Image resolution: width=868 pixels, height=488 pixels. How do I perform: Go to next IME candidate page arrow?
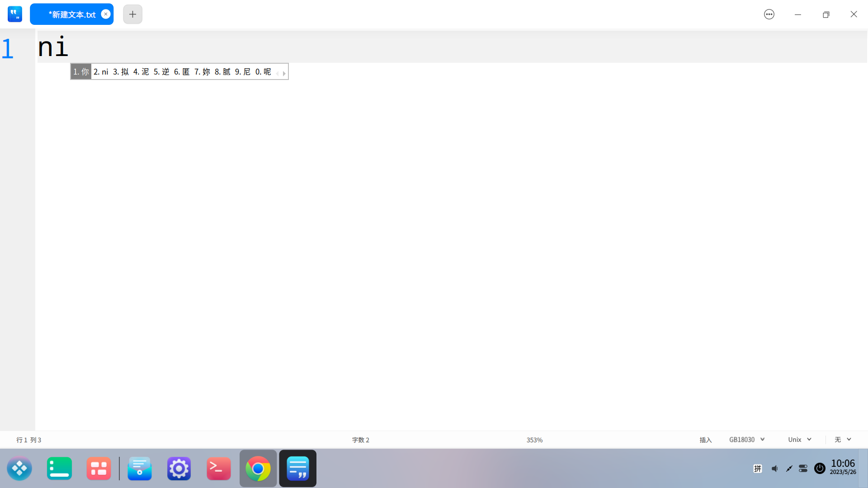pyautogui.click(x=284, y=73)
